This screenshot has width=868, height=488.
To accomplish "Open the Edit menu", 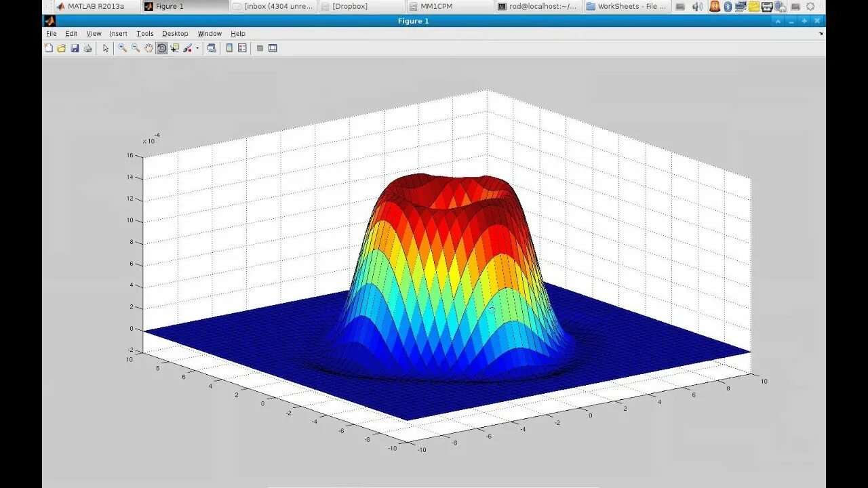I will [x=71, y=33].
